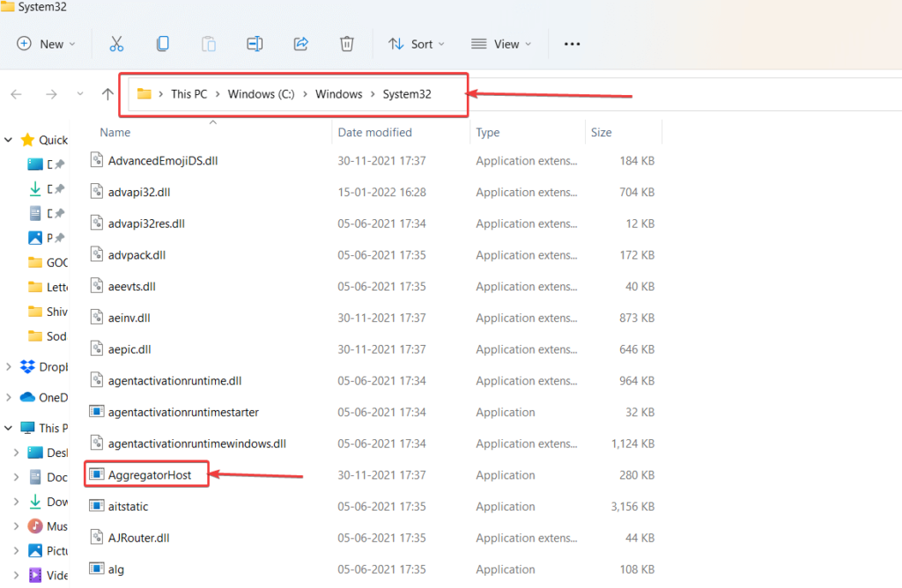Open the See more three-dots menu
This screenshot has width=902, height=588.
(x=572, y=44)
